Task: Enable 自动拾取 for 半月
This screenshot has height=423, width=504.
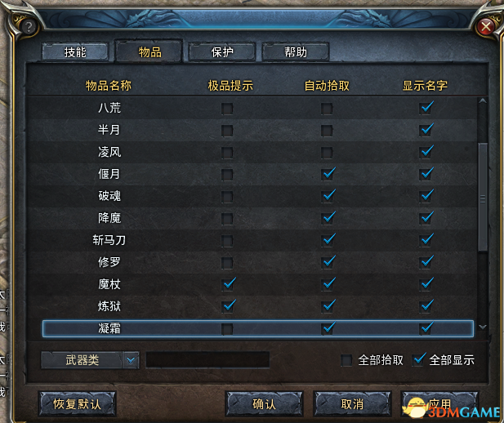Action: tap(327, 131)
